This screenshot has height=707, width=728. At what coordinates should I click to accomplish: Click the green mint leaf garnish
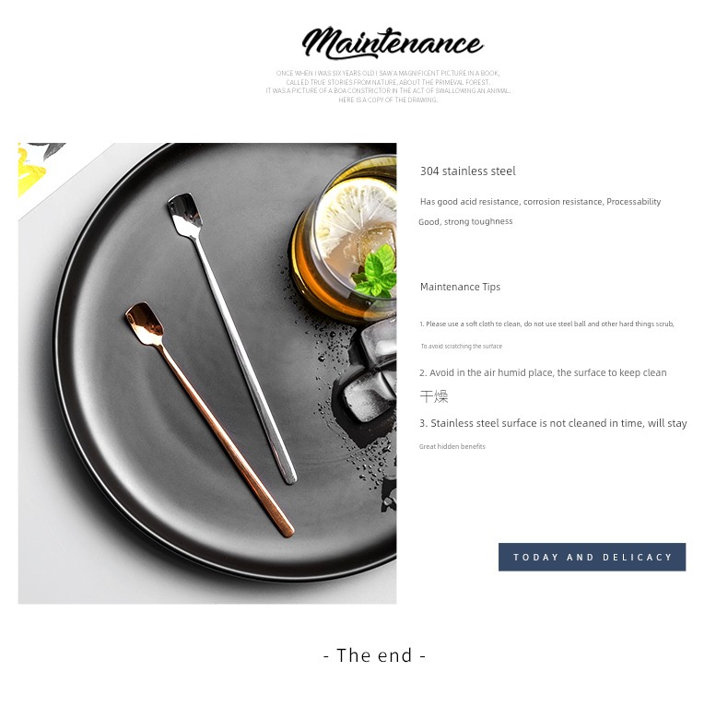[x=375, y=272]
